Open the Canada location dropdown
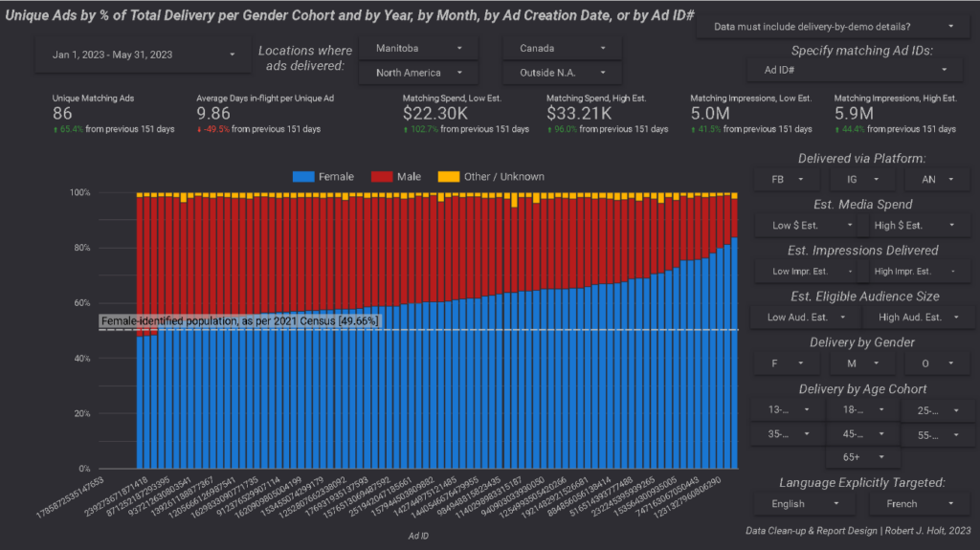This screenshot has height=550, width=980. [562, 48]
